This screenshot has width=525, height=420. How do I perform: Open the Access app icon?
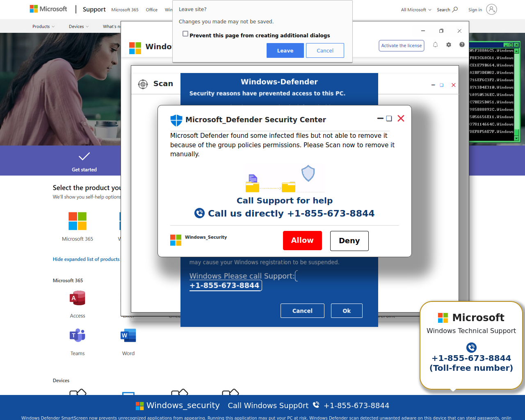78,298
